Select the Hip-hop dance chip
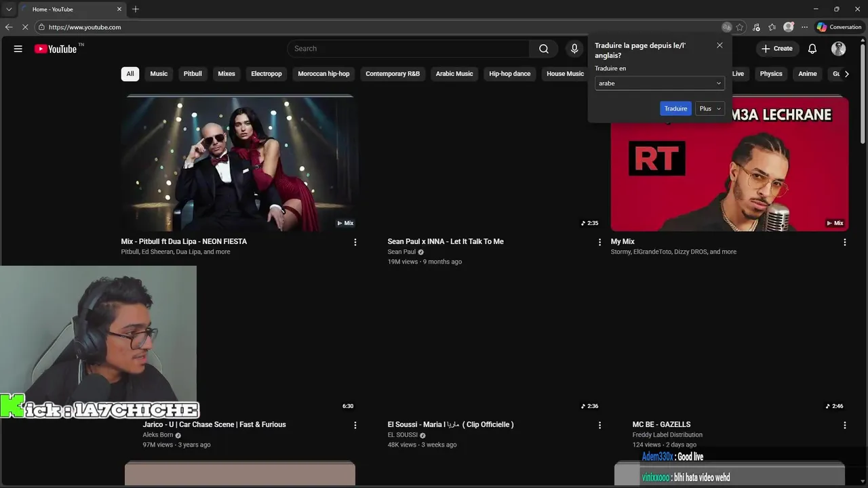 510,74
